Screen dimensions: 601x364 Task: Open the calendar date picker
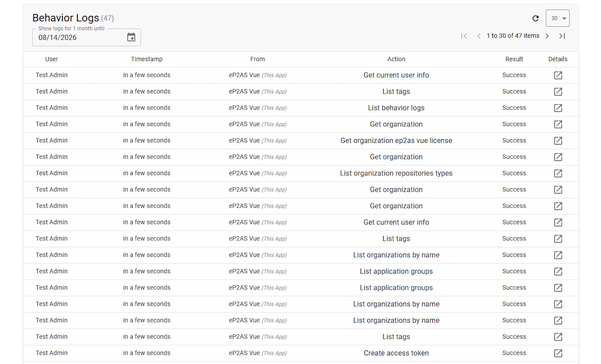pyautogui.click(x=131, y=37)
